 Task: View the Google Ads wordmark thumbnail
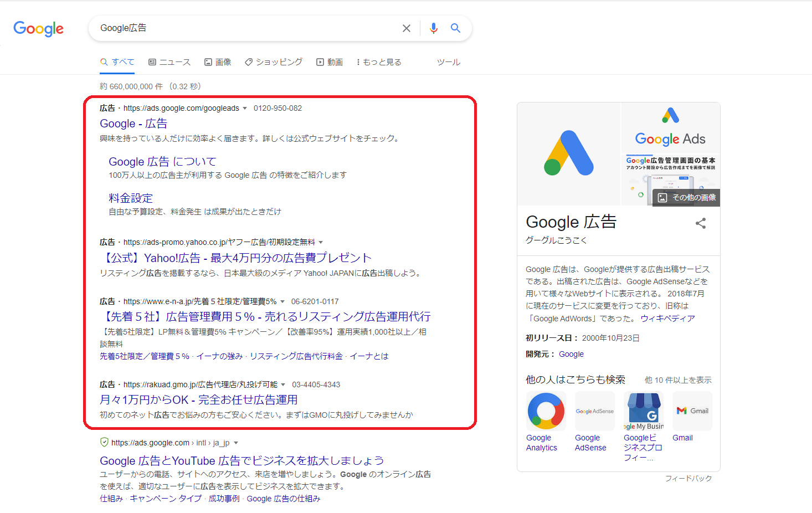coord(671,127)
